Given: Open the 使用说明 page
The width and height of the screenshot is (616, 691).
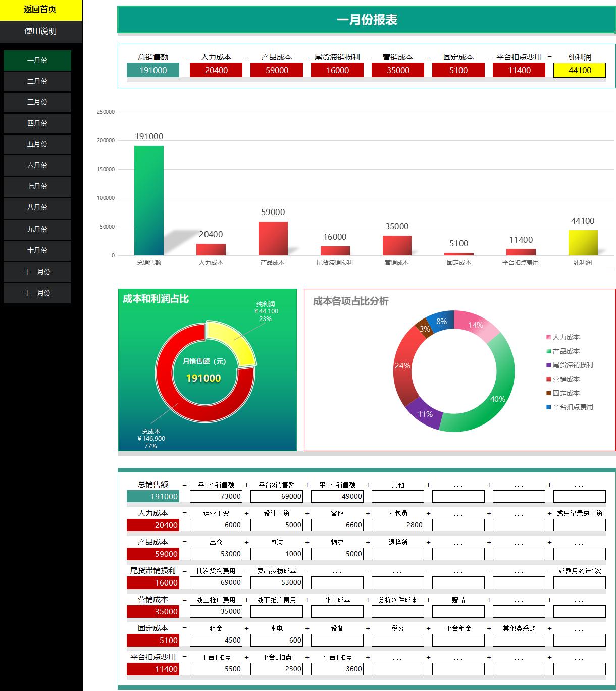Looking at the screenshot, I should [x=39, y=31].
